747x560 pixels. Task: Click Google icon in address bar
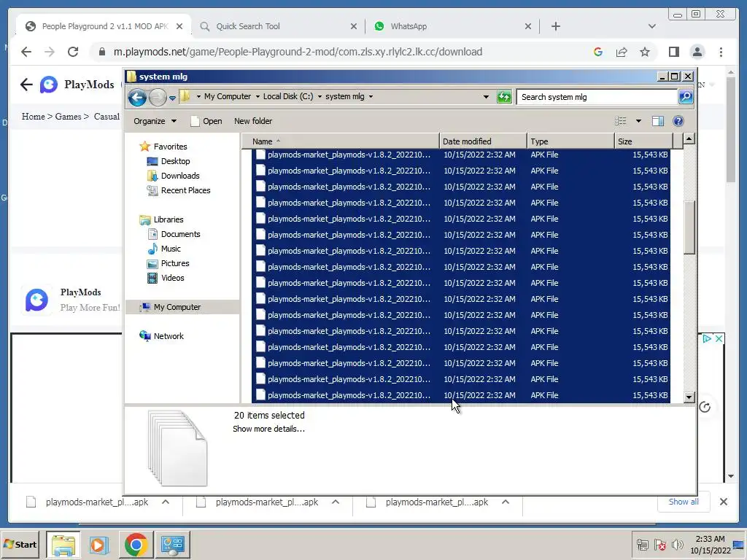coord(598,52)
